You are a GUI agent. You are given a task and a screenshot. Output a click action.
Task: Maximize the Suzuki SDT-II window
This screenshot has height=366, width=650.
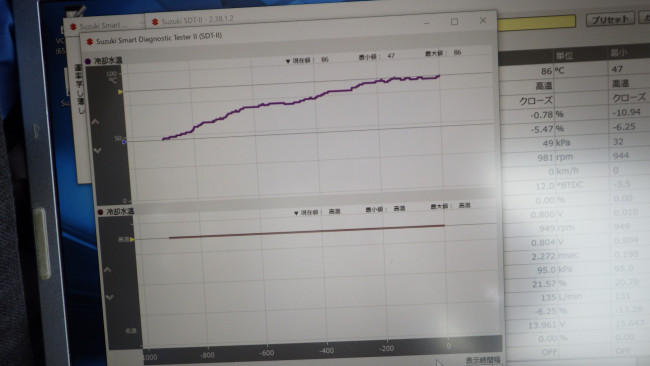tap(454, 22)
